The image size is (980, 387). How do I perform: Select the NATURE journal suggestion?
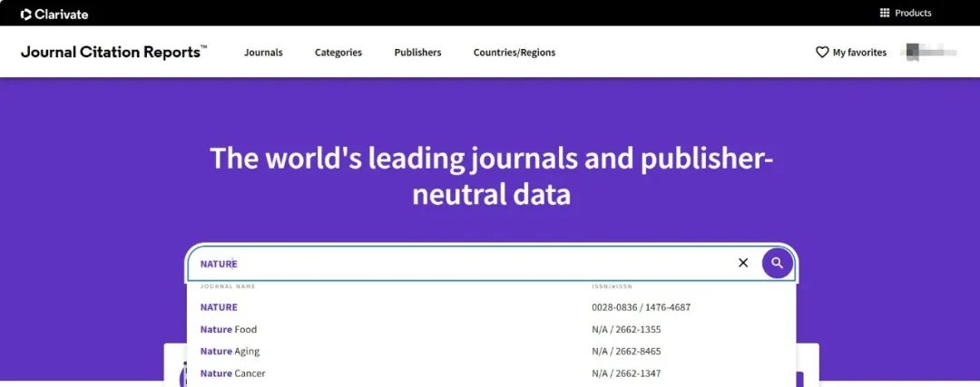pos(219,307)
